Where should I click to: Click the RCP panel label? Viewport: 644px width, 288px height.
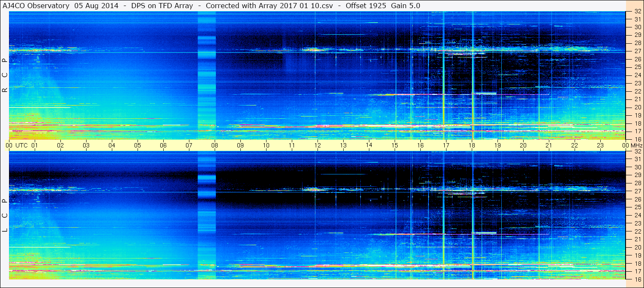[x=5, y=75]
